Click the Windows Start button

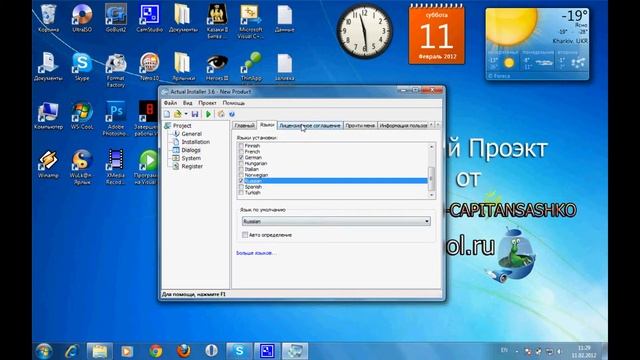[x=44, y=351]
